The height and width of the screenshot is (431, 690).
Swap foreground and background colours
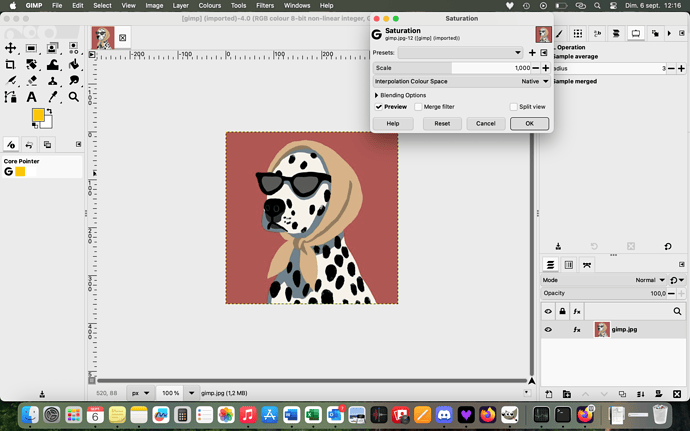[x=49, y=111]
